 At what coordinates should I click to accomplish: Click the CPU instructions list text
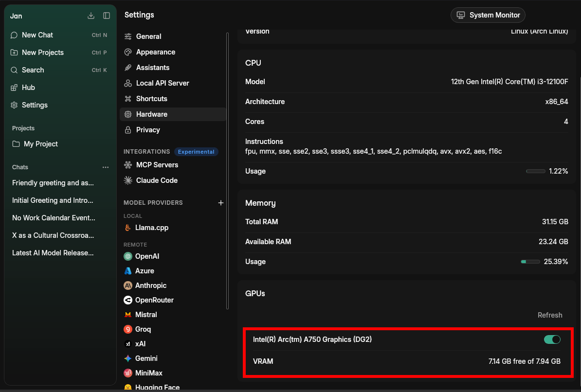374,151
